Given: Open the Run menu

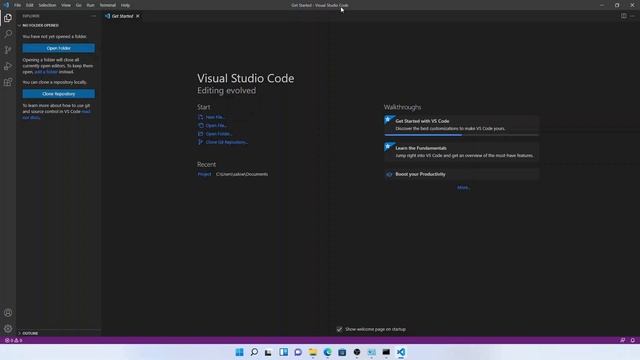Looking at the screenshot, I should (91, 5).
